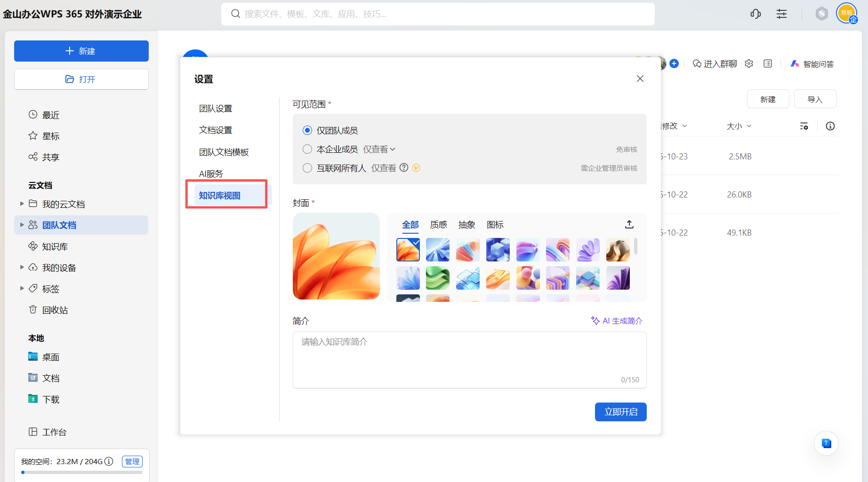
Task: Expand 标签 tree node
Action: (22, 288)
